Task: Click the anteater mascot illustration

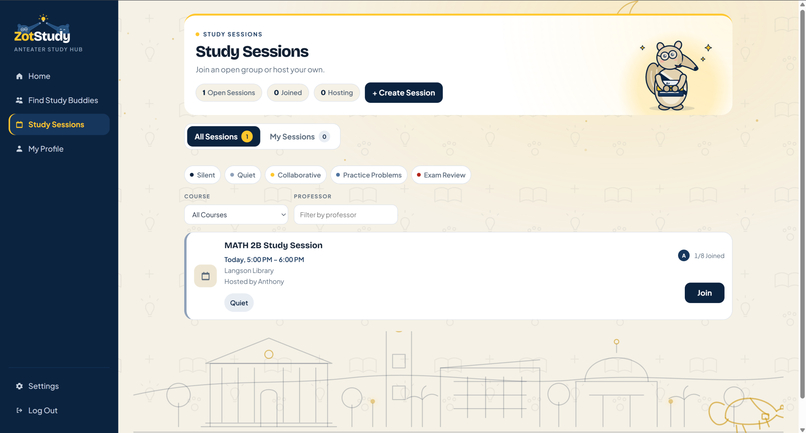Action: [x=673, y=76]
